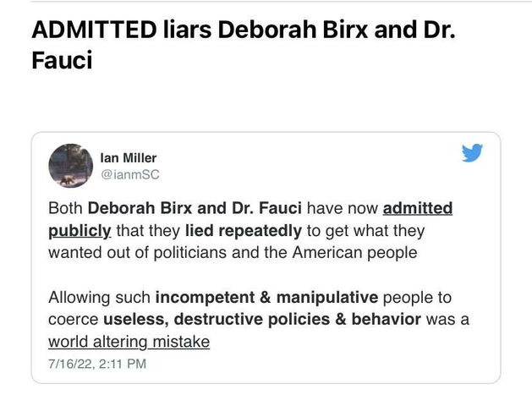Click the "ADMITTED liars Deborah Birx" headline

point(200,30)
